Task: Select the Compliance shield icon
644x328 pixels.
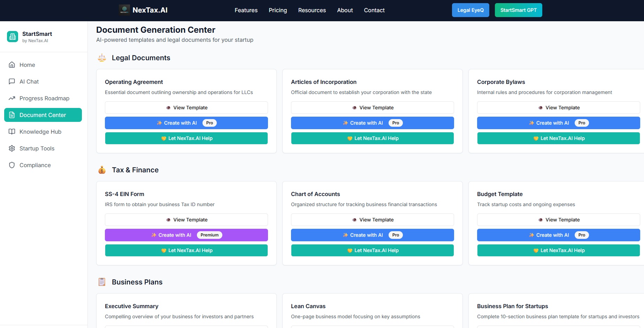Action: [x=11, y=165]
